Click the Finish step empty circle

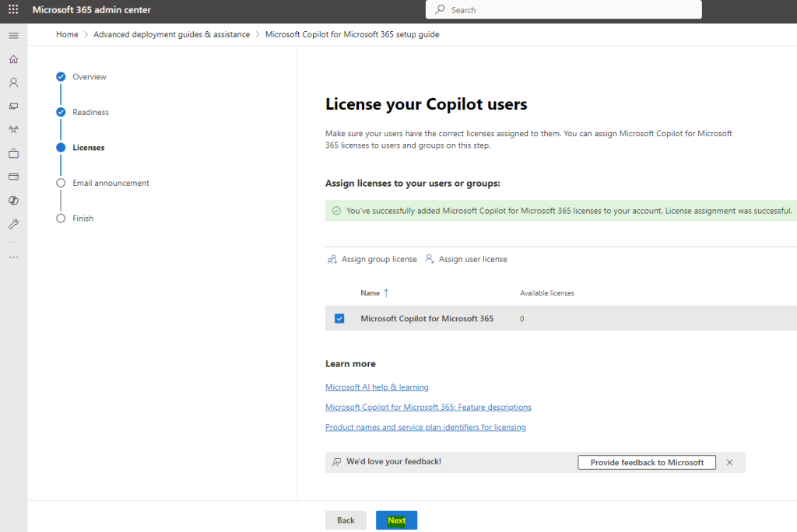(61, 219)
